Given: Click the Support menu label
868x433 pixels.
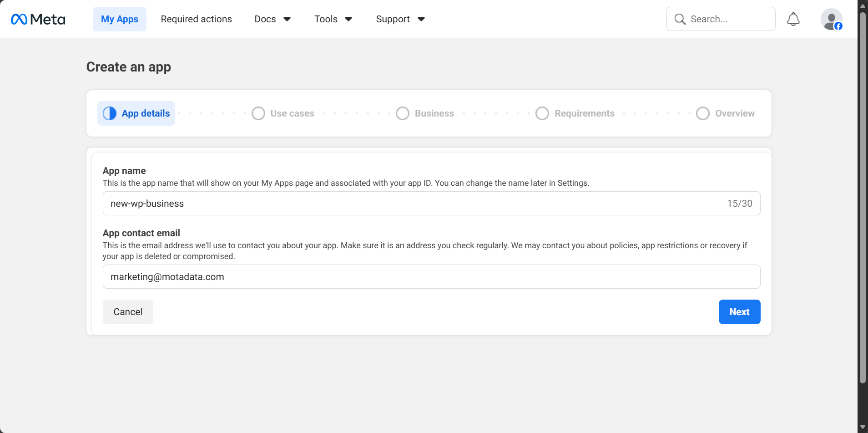Looking at the screenshot, I should pos(393,19).
